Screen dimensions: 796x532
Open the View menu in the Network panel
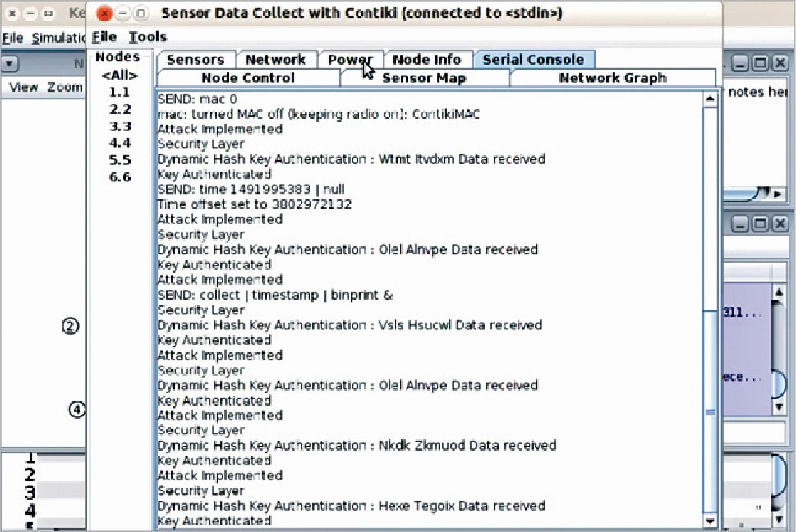click(23, 87)
